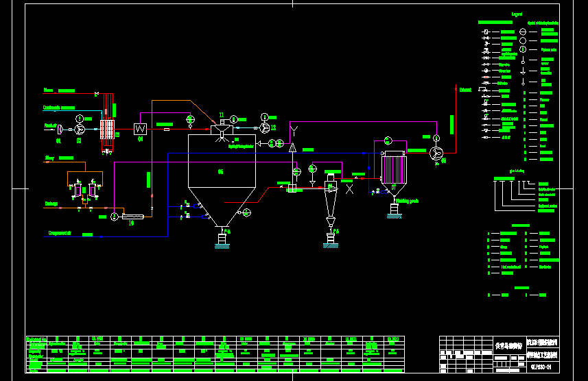The image size is (588, 381).
Task: Select the fresh air blower symbol 02
Action: 80,129
